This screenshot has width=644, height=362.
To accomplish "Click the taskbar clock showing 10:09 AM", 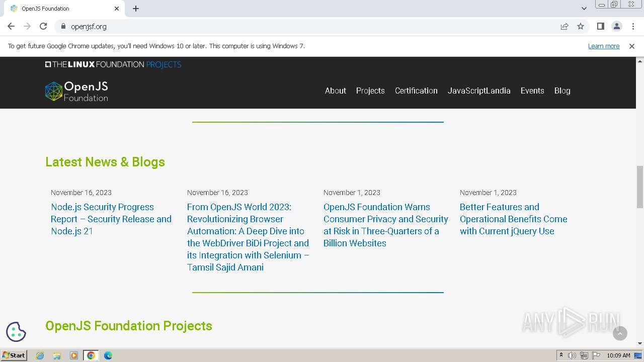I will point(618,355).
